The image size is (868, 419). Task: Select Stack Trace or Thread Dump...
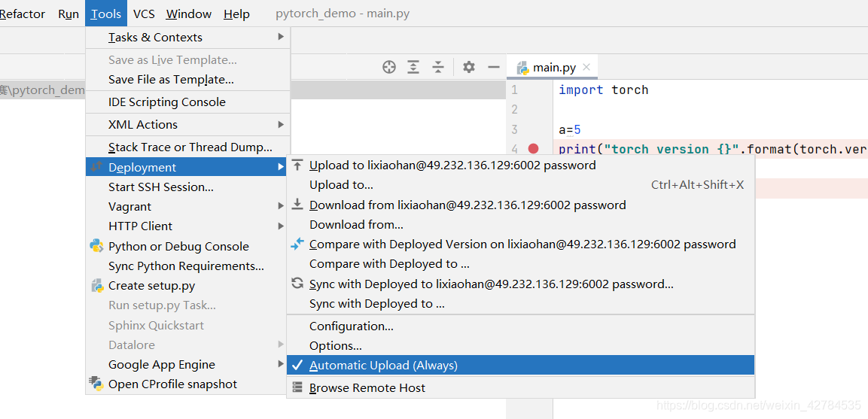point(187,147)
